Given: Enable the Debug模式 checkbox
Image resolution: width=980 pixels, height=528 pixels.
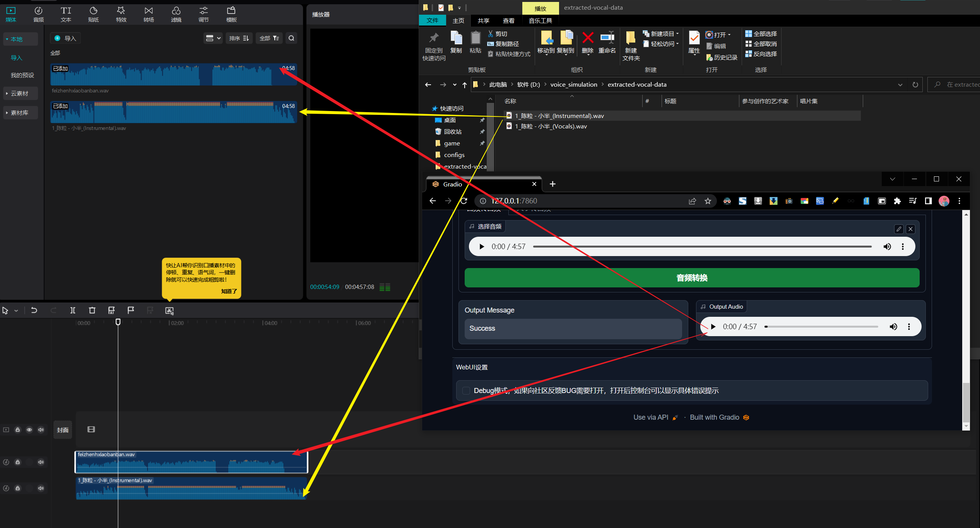Looking at the screenshot, I should (466, 391).
